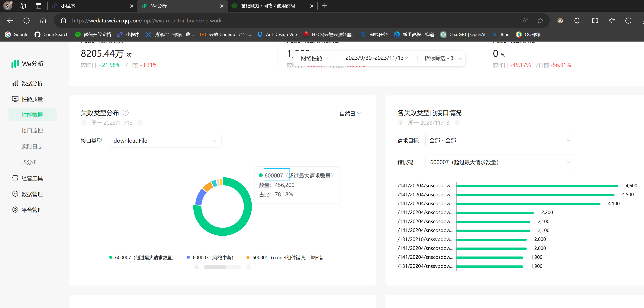Screen dimensions: 644x308
Task: Click the legend pagination scrollbar thumb
Action: click(215, 267)
